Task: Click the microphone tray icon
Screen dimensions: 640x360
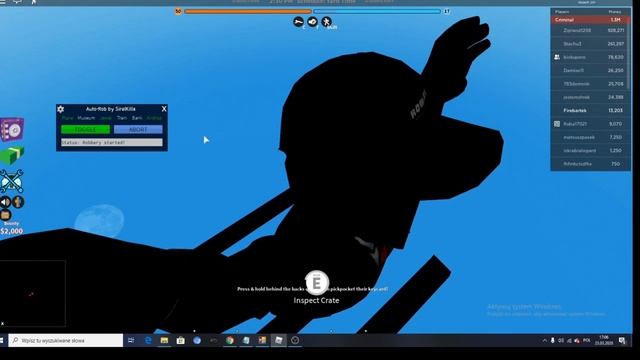Action: [553, 340]
